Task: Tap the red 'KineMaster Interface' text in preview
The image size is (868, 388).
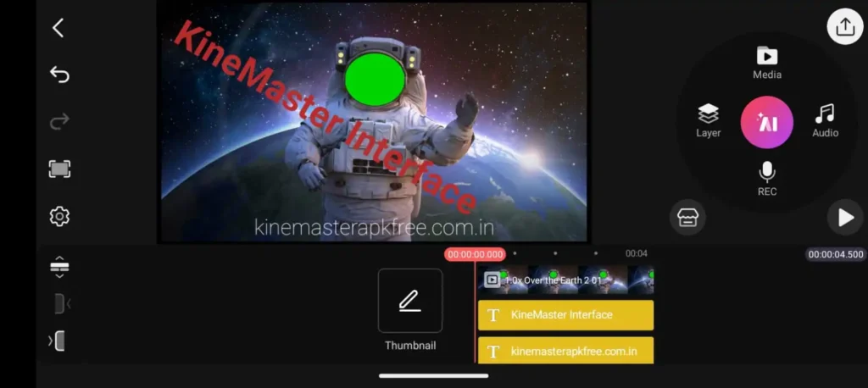Action: [x=325, y=118]
